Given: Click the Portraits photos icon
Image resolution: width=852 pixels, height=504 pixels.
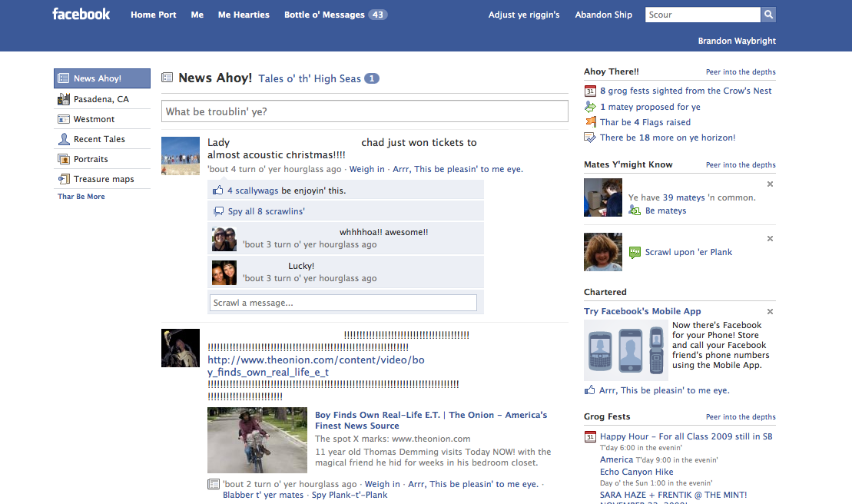Looking at the screenshot, I should 64,159.
